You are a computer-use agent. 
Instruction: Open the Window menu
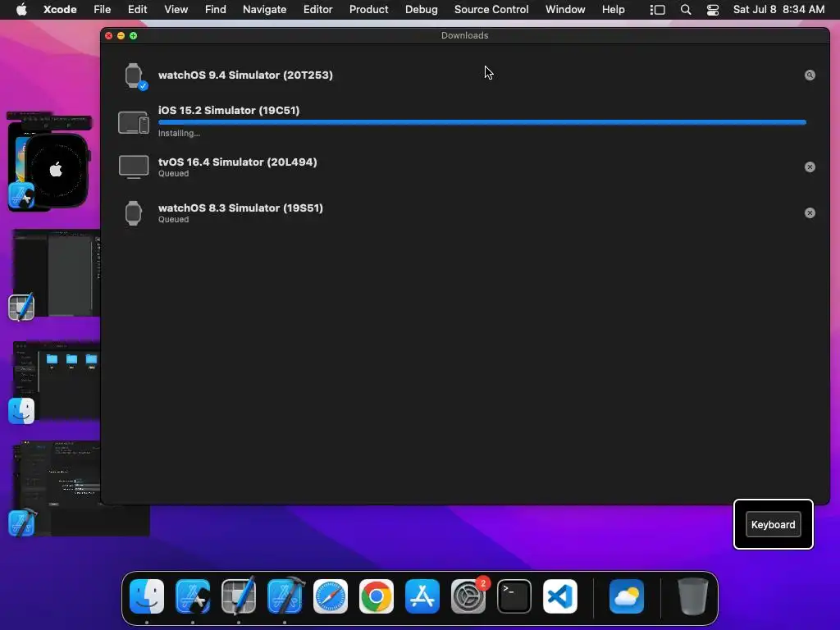click(565, 10)
